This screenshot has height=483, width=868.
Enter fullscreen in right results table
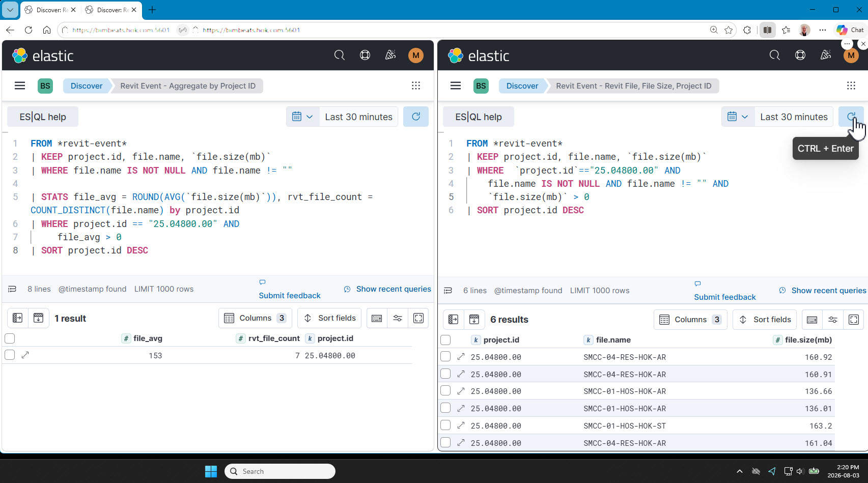854,320
